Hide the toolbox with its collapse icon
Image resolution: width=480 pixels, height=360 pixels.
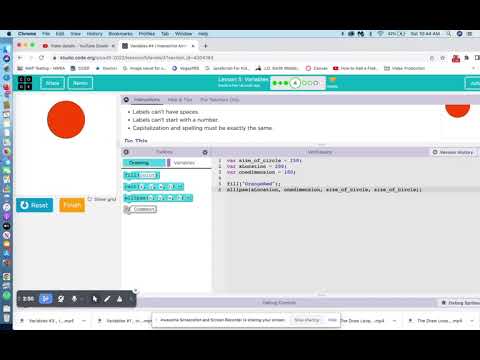(126, 152)
